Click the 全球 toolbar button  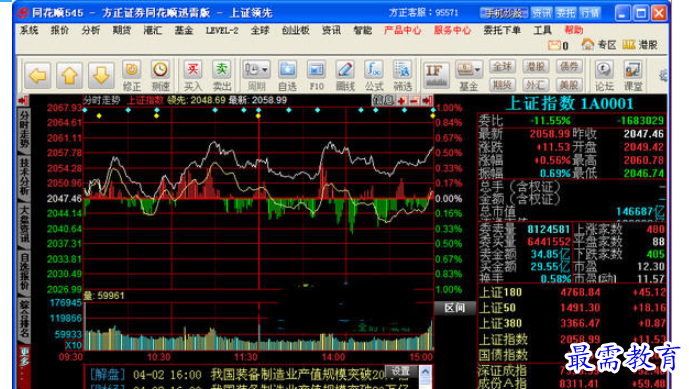pyautogui.click(x=502, y=67)
